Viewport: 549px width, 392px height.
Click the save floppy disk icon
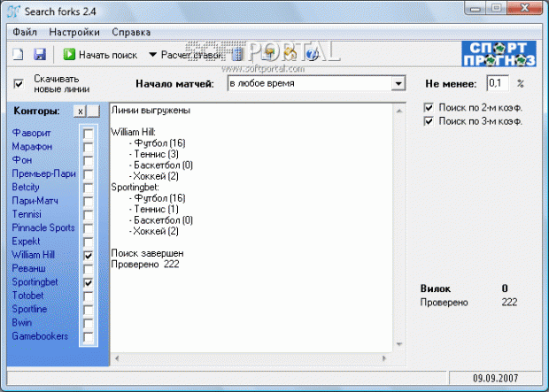[x=40, y=55]
